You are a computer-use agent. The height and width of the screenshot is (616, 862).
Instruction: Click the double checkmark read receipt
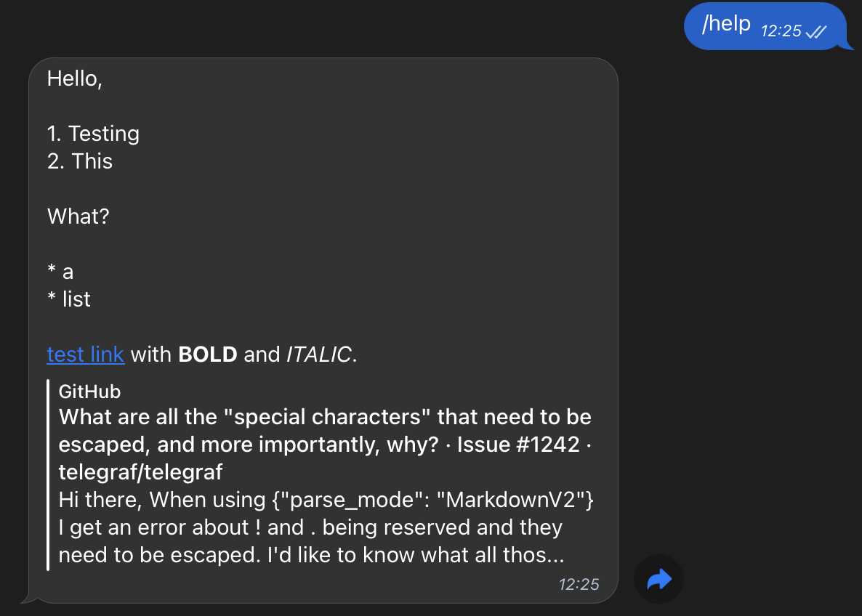tap(818, 32)
